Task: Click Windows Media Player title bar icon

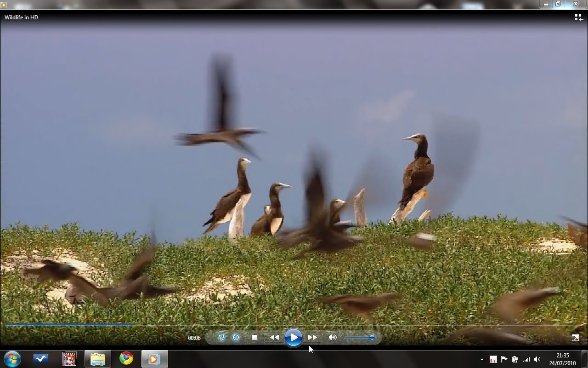Action: click(4, 5)
